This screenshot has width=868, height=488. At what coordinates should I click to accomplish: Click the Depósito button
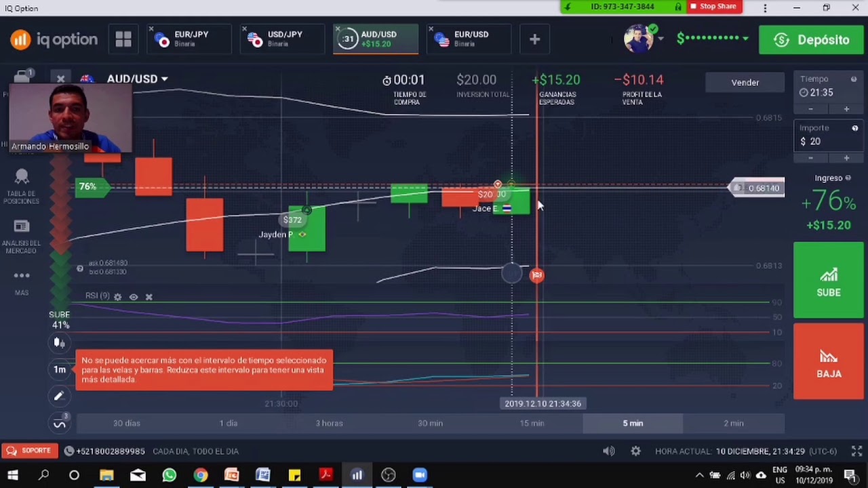812,40
